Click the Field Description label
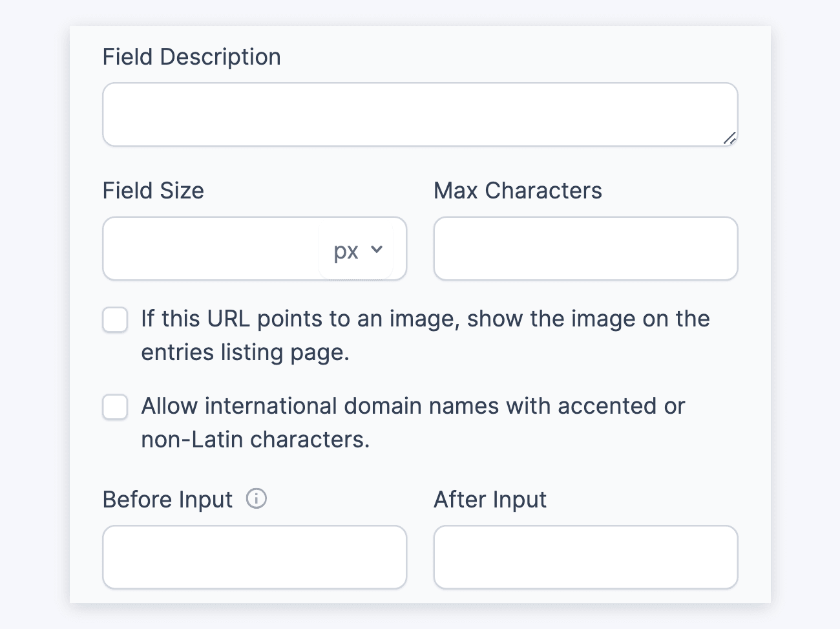This screenshot has width=840, height=629. point(192,57)
